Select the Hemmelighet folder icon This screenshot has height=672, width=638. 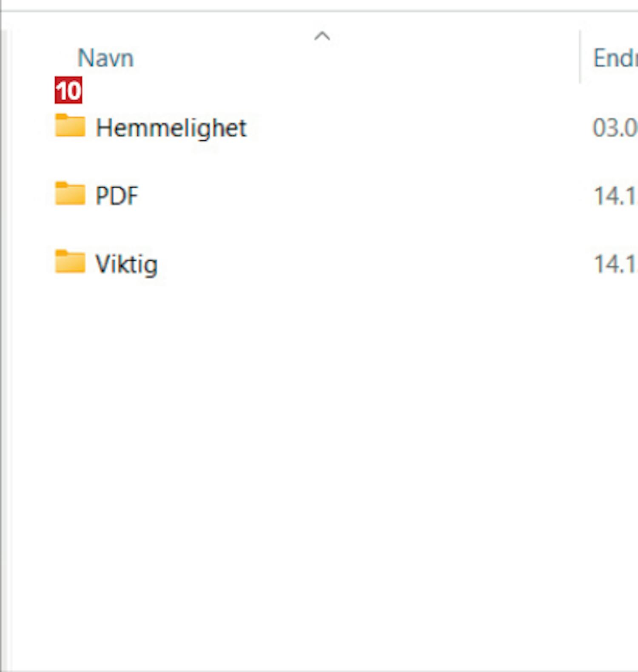pos(70,125)
